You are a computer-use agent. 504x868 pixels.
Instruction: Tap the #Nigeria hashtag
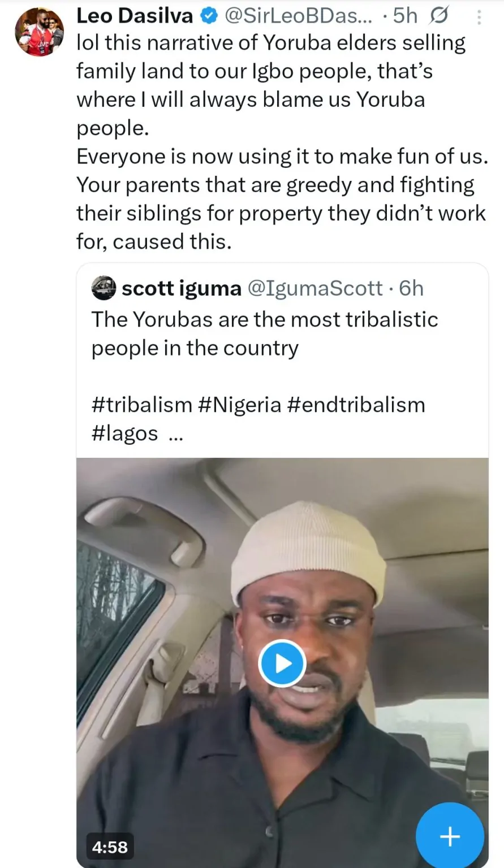pyautogui.click(x=240, y=405)
